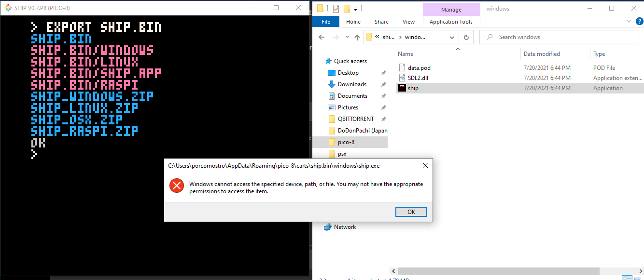Switch to large icons view button
Image resolution: width=644 pixels, height=280 pixels.
point(639,278)
